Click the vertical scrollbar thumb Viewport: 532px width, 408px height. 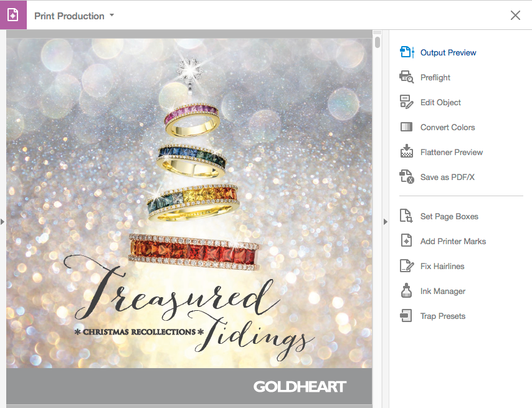pos(378,42)
